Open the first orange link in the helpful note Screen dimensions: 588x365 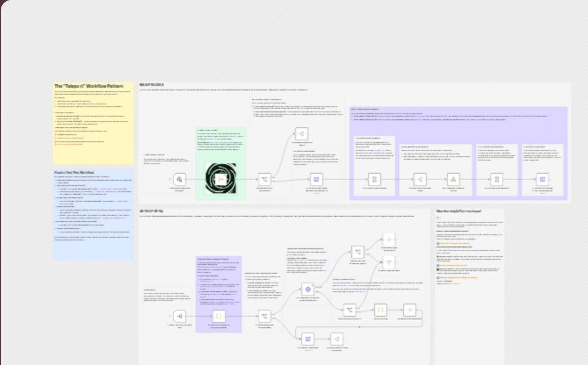click(455, 243)
